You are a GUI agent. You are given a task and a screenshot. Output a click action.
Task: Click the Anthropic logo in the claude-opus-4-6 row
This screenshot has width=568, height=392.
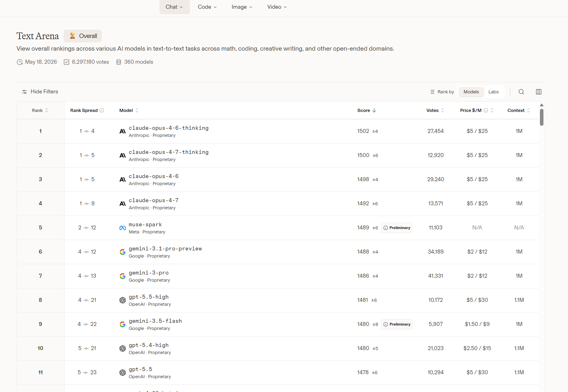click(x=123, y=180)
